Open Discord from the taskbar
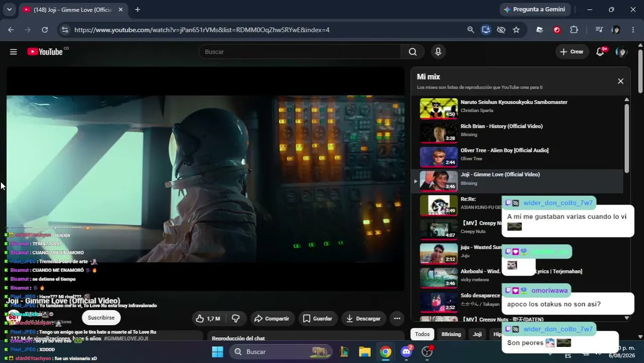644x363 pixels. (406, 351)
